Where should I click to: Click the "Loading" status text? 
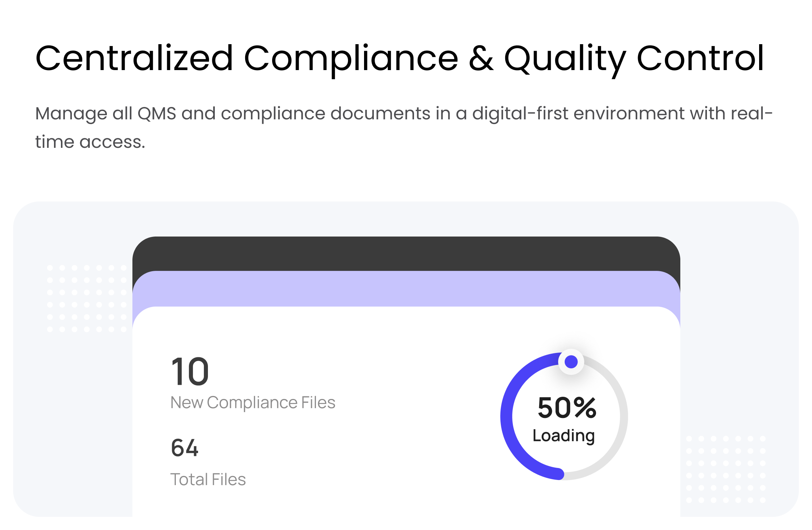[x=564, y=436]
